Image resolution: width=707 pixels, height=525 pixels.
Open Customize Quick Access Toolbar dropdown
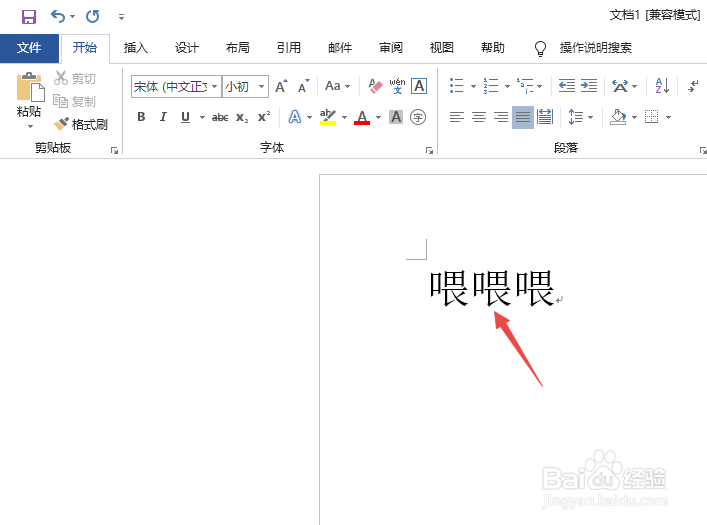coord(121,17)
